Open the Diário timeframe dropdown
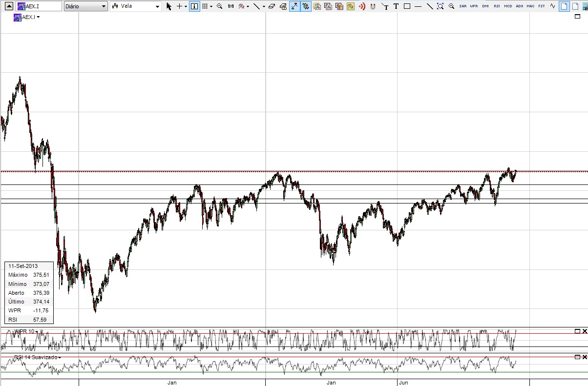The width and height of the screenshot is (588, 386). (85, 6)
